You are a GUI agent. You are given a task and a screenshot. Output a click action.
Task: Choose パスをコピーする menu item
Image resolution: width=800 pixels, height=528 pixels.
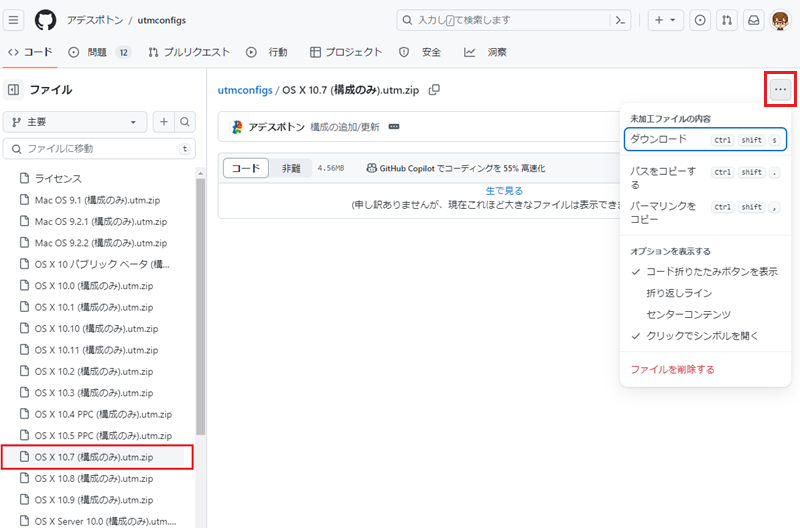point(705,178)
